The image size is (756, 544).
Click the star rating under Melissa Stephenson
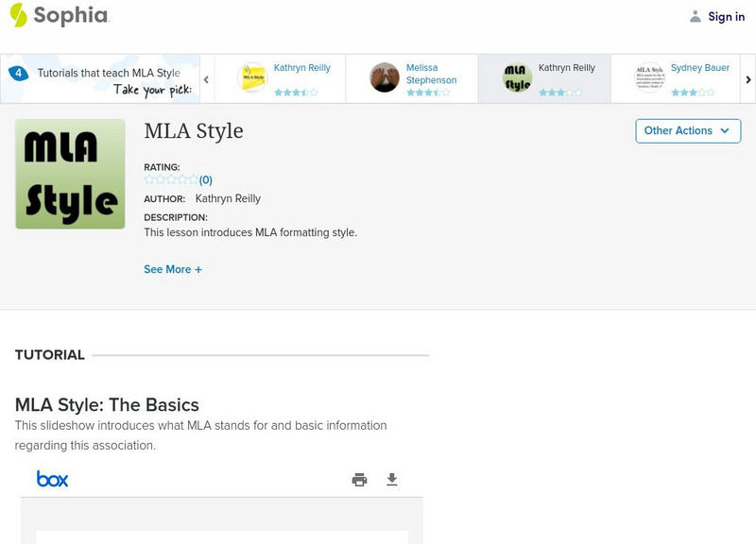coord(428,93)
